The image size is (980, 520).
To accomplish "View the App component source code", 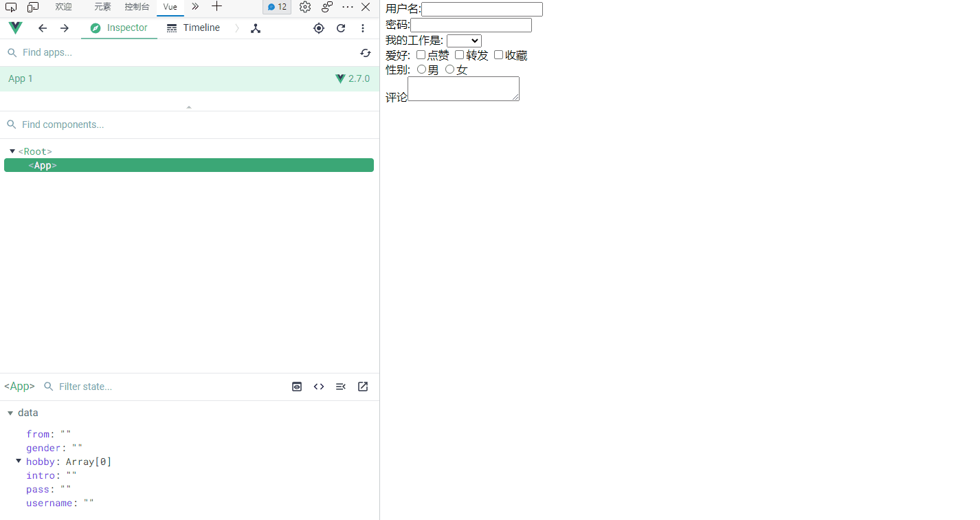I will pyautogui.click(x=318, y=386).
